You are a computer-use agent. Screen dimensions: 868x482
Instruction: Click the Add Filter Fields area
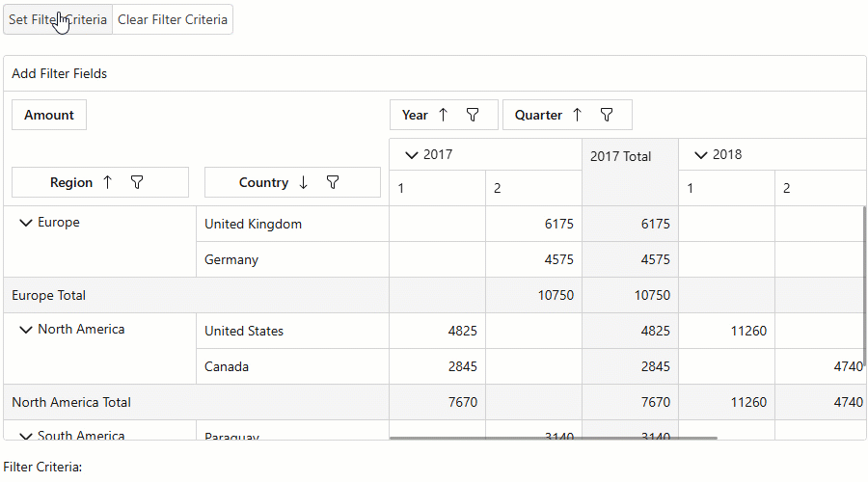point(60,73)
